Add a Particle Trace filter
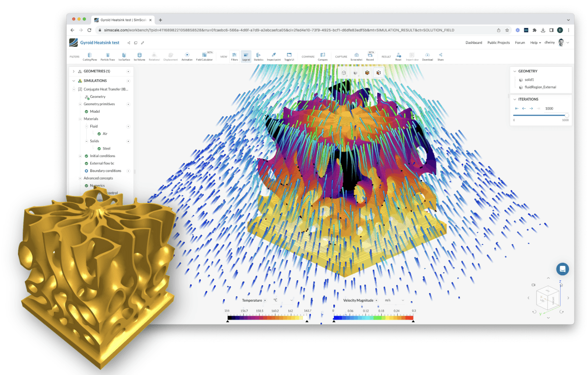 pos(107,56)
